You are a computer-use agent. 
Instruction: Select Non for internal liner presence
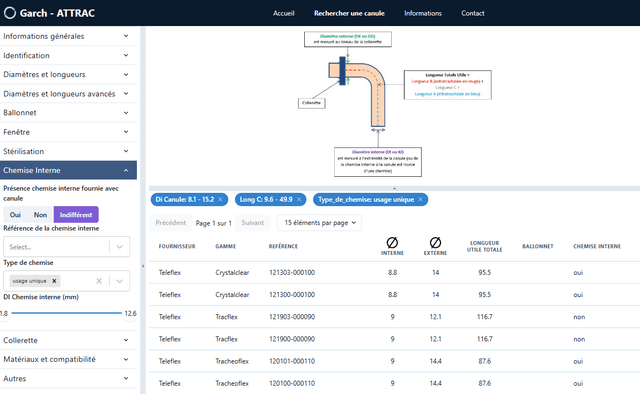[40, 215]
